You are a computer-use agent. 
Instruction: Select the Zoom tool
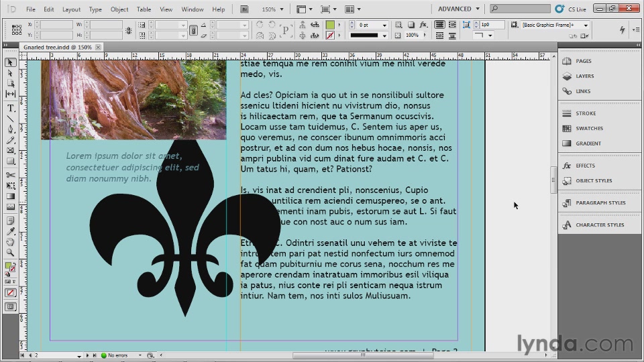[10, 253]
